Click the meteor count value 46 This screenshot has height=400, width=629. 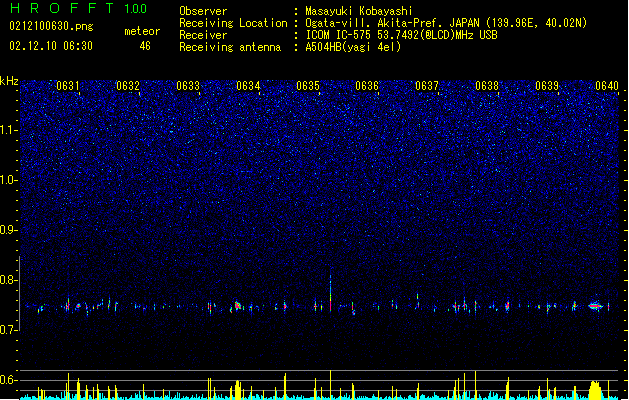(x=145, y=46)
